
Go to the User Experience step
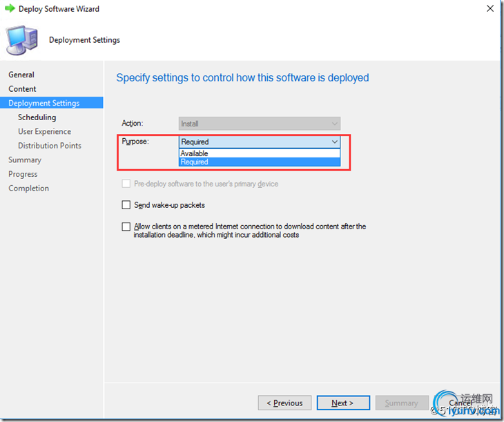44,131
